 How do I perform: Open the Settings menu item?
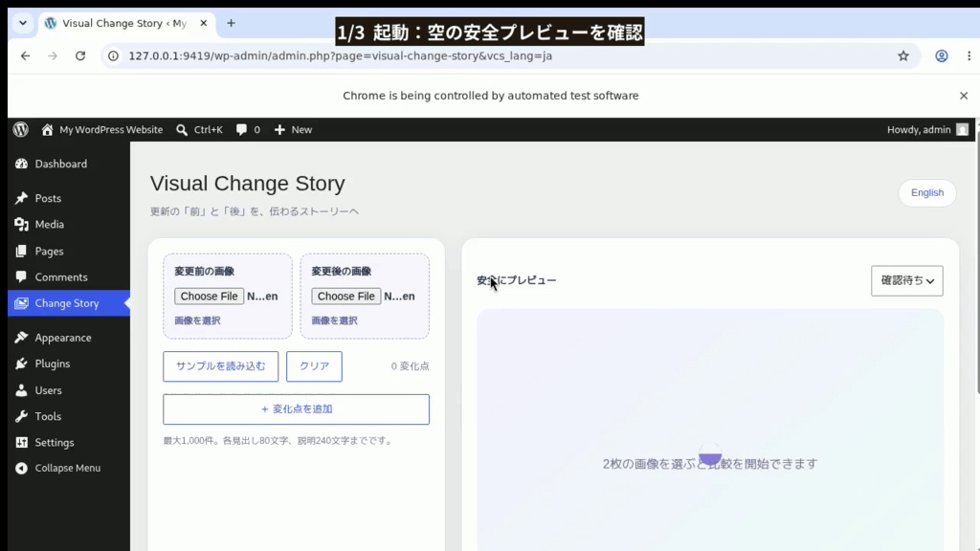(69, 442)
